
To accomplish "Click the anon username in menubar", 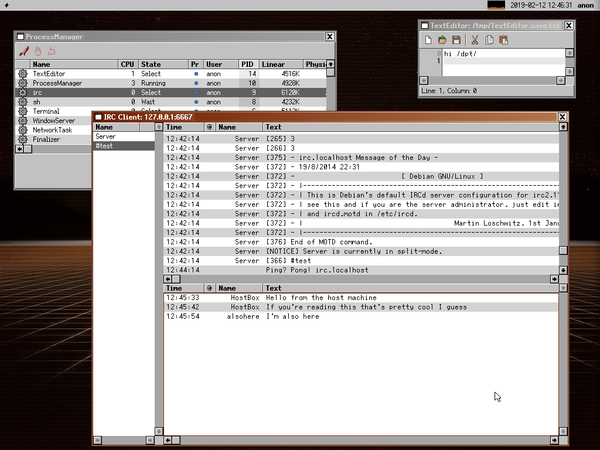I will pos(585,5).
